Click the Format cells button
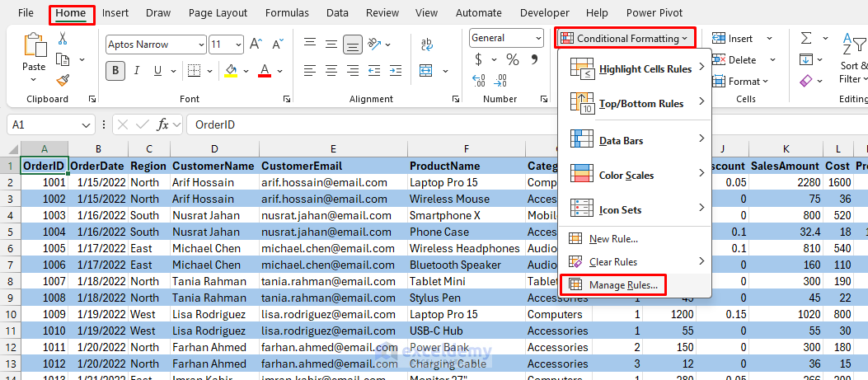This screenshot has width=868, height=380. pyautogui.click(x=740, y=82)
